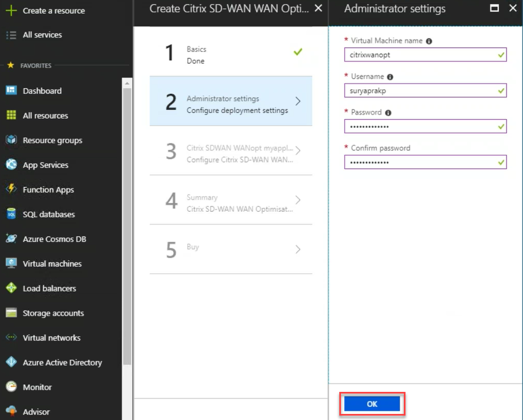
Task: Click the Virtual Machine name input field
Action: coord(425,55)
